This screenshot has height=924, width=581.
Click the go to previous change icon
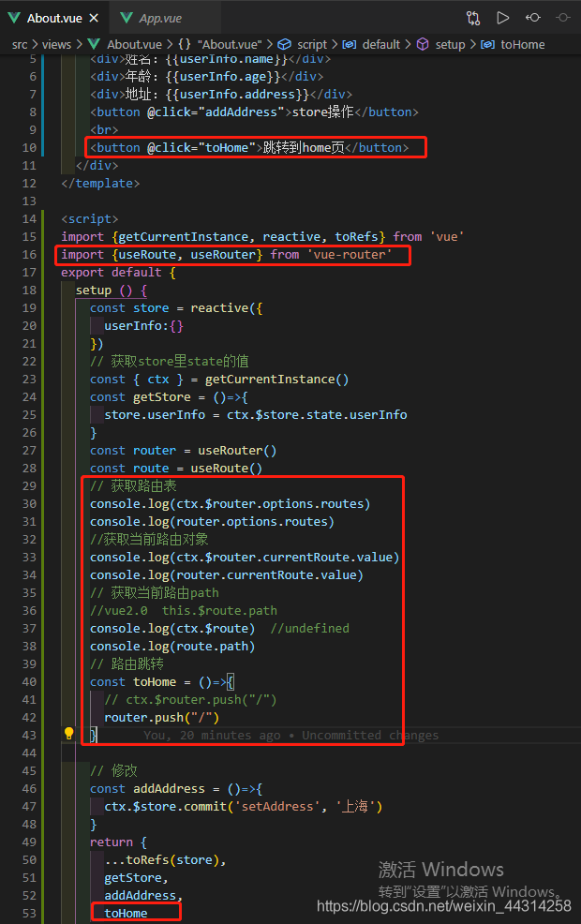532,18
